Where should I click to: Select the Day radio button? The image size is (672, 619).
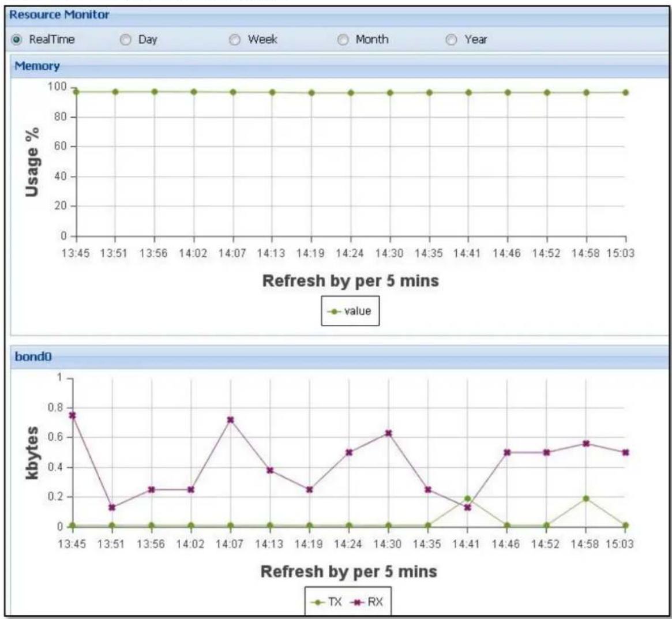click(x=125, y=40)
